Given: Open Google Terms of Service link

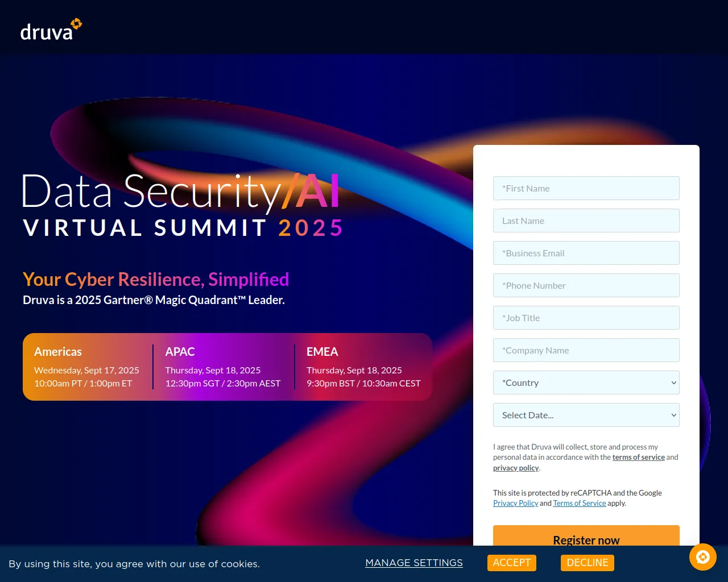Looking at the screenshot, I should tap(579, 504).
